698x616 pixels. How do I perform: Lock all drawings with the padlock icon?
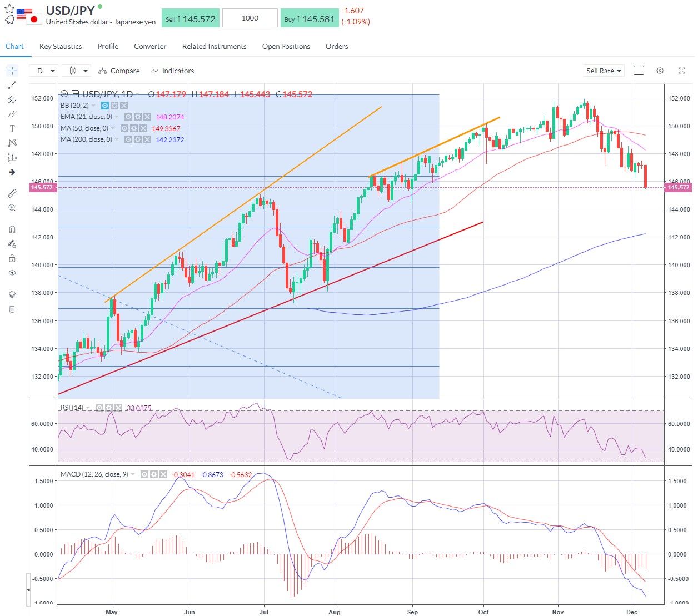pos(12,258)
